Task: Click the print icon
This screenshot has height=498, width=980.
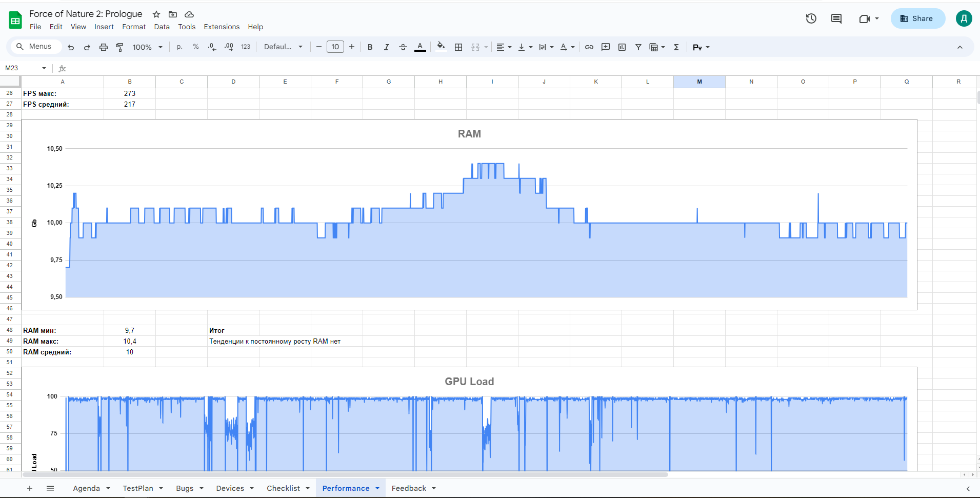Action: click(x=103, y=47)
